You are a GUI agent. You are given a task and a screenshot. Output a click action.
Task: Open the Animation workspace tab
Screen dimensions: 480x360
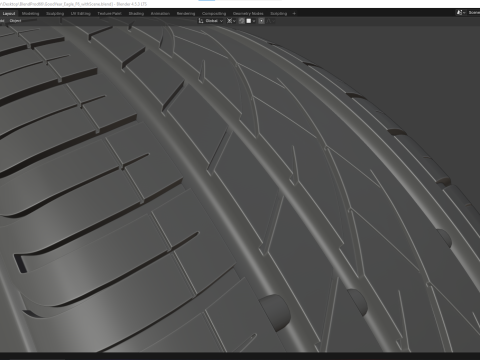[x=160, y=14]
